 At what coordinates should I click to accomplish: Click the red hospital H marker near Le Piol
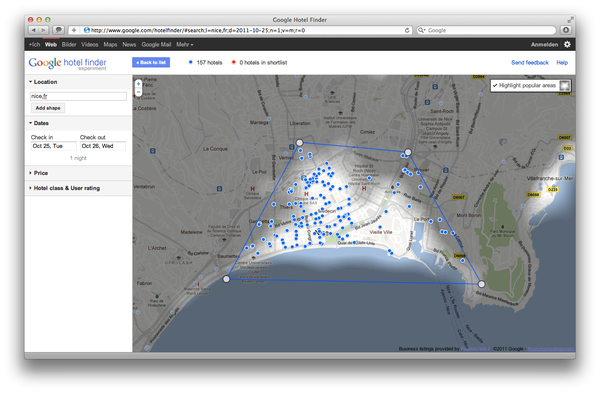click(x=253, y=189)
